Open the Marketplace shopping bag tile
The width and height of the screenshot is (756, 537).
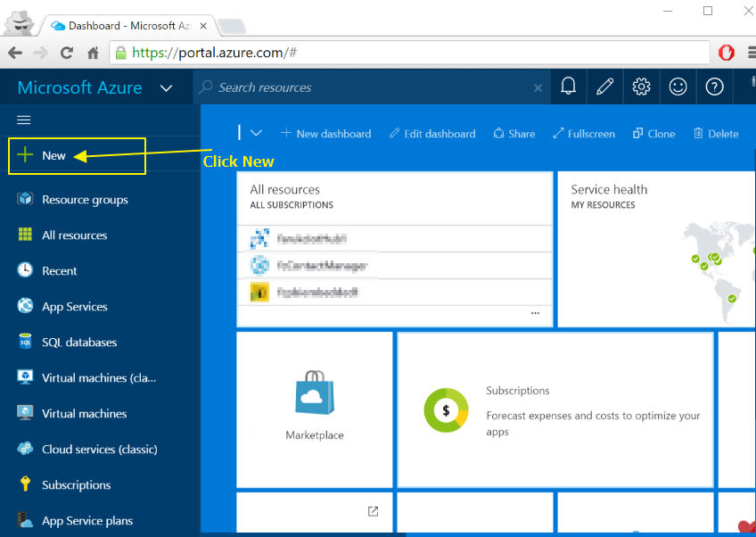pos(315,409)
